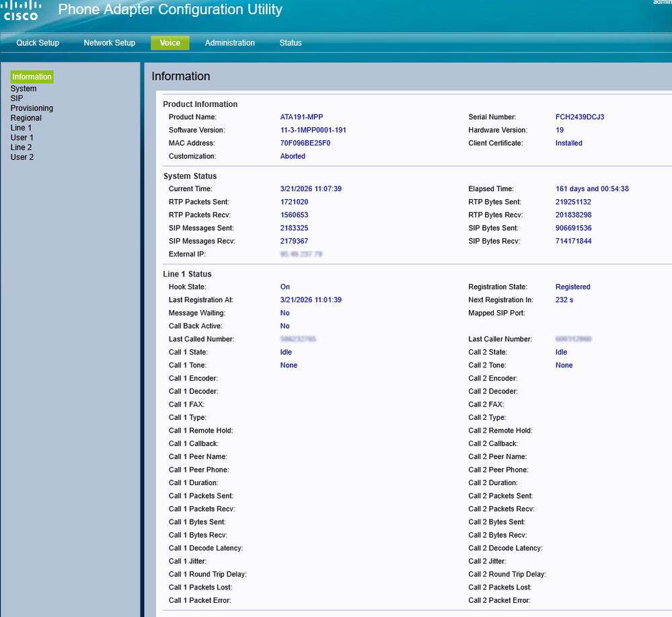Image resolution: width=672 pixels, height=617 pixels.
Task: Open the Line 2 sidebar page
Action: coord(21,147)
